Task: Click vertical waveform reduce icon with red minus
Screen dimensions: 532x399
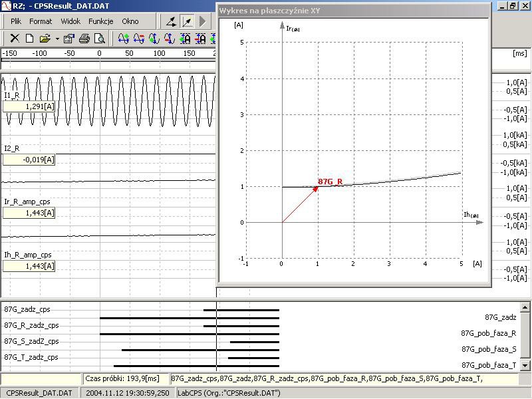Action: click(x=170, y=39)
